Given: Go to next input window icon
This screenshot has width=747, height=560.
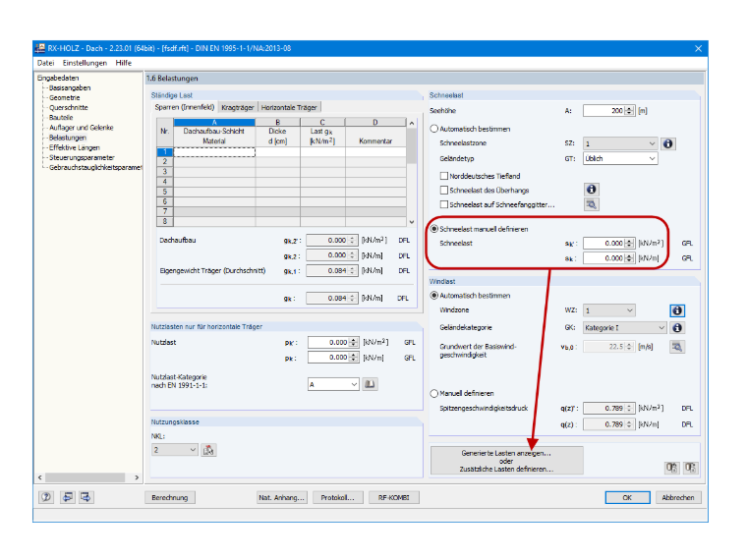Looking at the screenshot, I should [x=86, y=497].
